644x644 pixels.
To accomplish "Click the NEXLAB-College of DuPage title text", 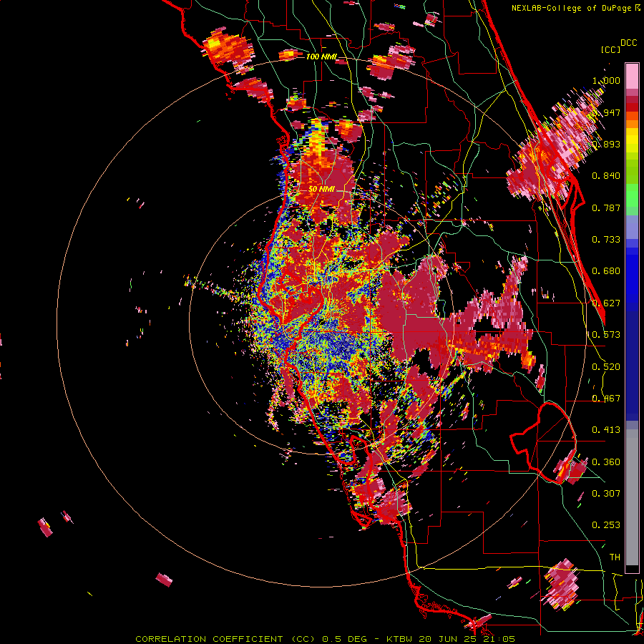I will [x=575, y=8].
